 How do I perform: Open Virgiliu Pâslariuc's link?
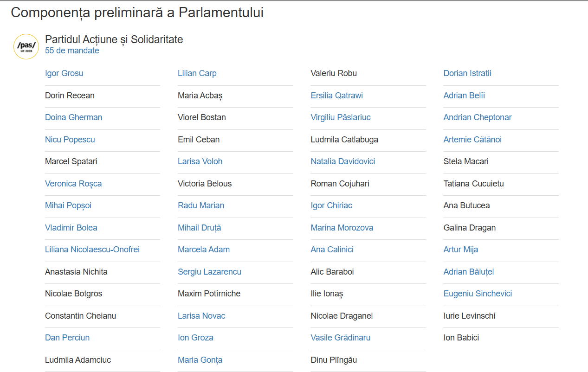[341, 117]
